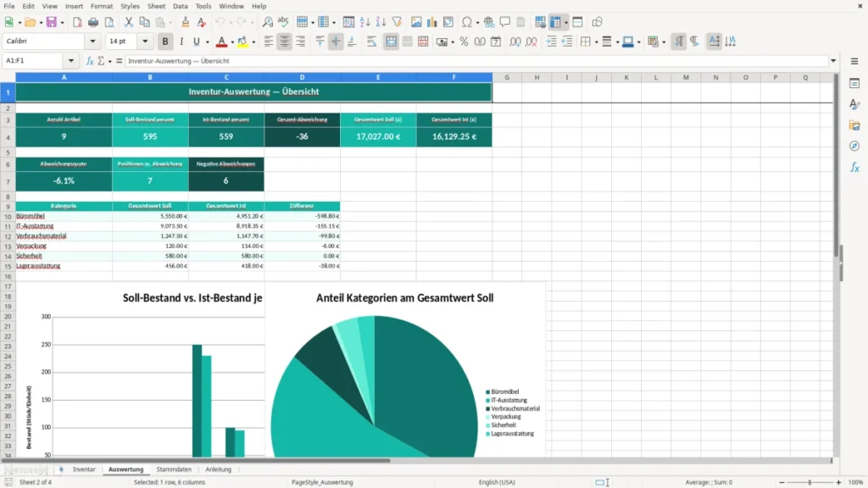Click the Open file folder icon
868x488 pixels.
pos(30,22)
